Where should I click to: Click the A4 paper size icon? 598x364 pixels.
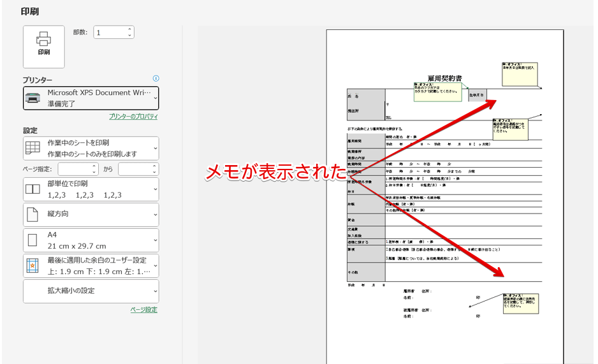32,240
